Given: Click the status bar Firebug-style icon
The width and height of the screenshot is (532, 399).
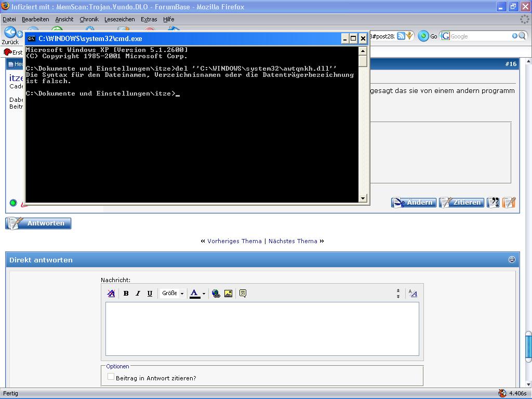Looking at the screenshot, I should pos(502,393).
